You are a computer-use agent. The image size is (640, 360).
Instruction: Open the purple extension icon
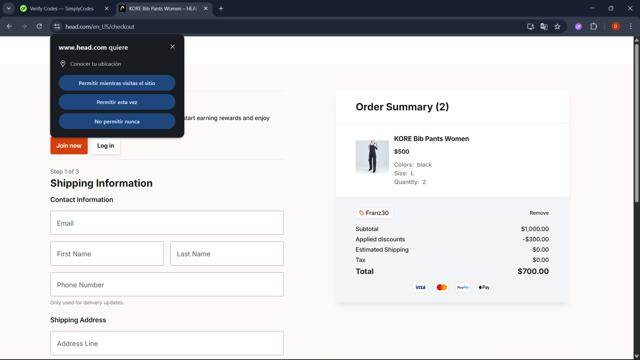[x=578, y=27]
